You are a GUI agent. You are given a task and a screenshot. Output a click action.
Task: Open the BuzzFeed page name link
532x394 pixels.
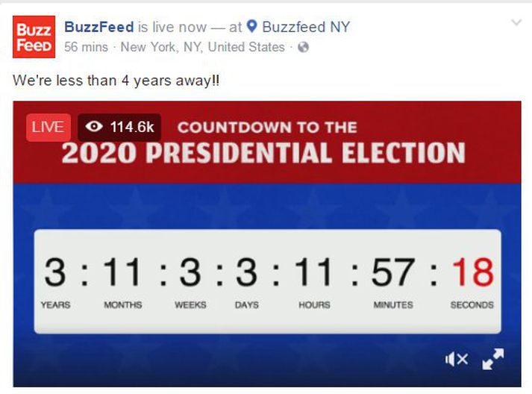click(99, 27)
